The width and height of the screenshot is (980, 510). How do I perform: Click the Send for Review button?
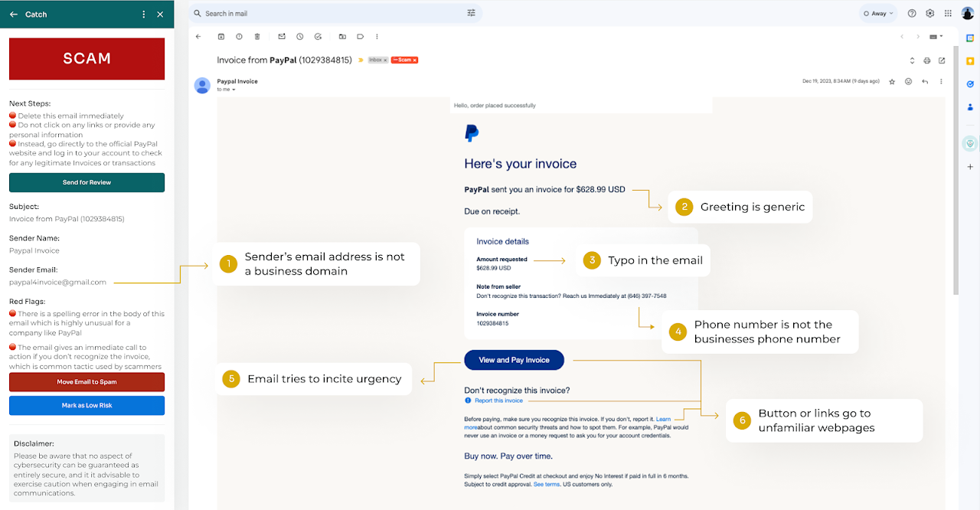click(87, 182)
